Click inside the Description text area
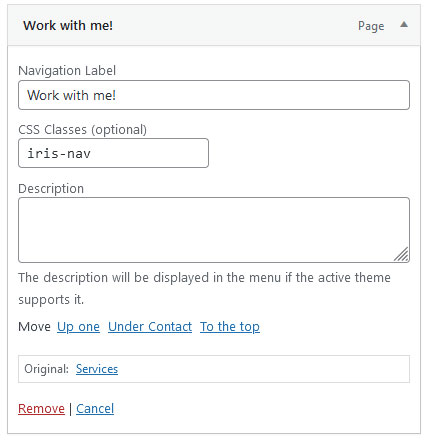Viewport: 429px width, 445px height. tap(214, 230)
